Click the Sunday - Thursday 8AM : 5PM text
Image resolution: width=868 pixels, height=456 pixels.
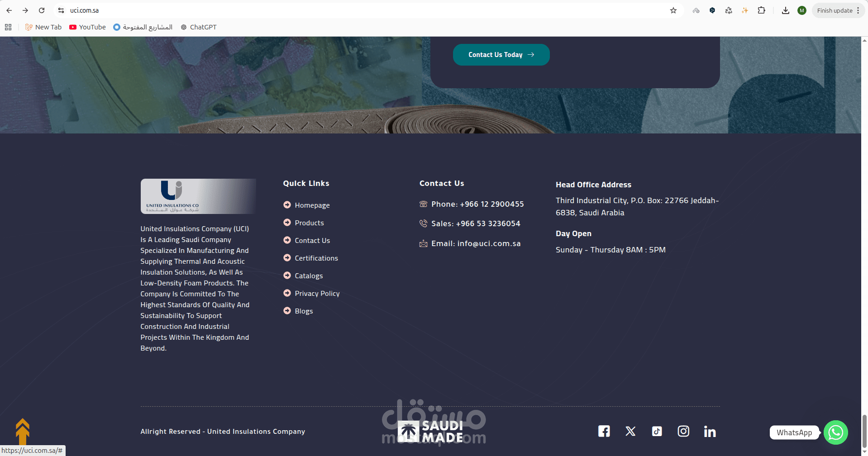pos(610,250)
